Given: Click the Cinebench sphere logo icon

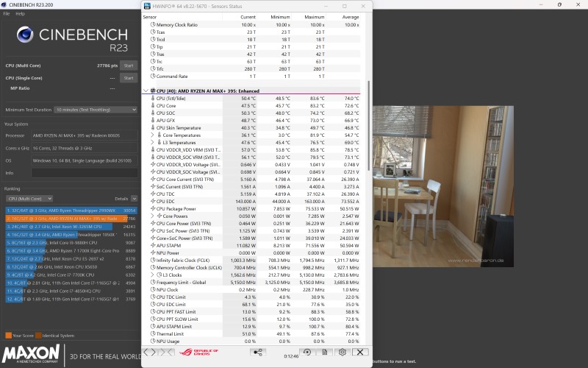Looking at the screenshot, I should tap(25, 35).
